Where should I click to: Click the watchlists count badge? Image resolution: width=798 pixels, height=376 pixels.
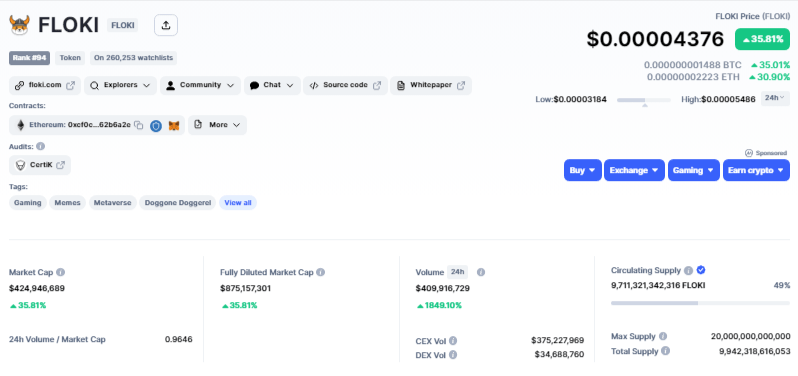[x=133, y=58]
